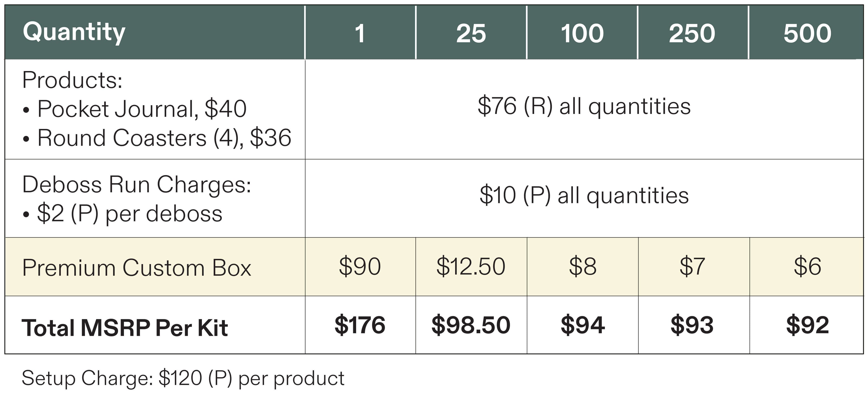
Task: Click the Premium Custom Box row label
Action: point(137,268)
